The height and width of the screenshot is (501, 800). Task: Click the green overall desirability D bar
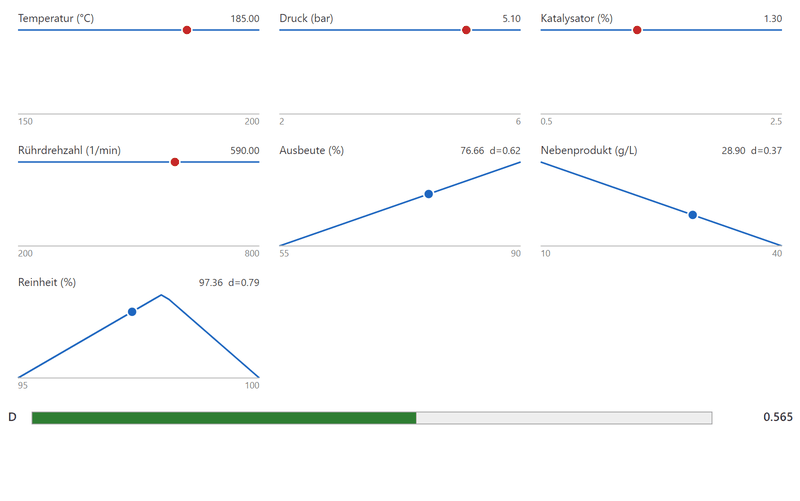pos(224,418)
